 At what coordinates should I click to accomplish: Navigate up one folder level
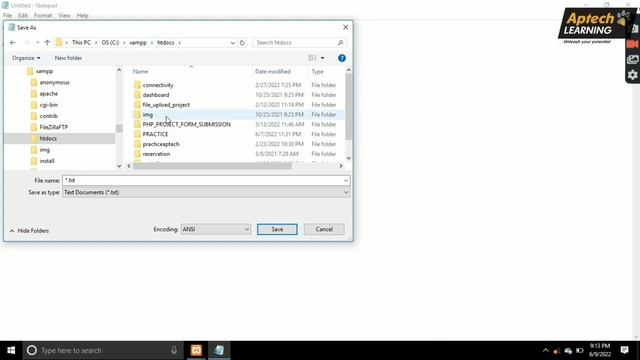[x=47, y=42]
